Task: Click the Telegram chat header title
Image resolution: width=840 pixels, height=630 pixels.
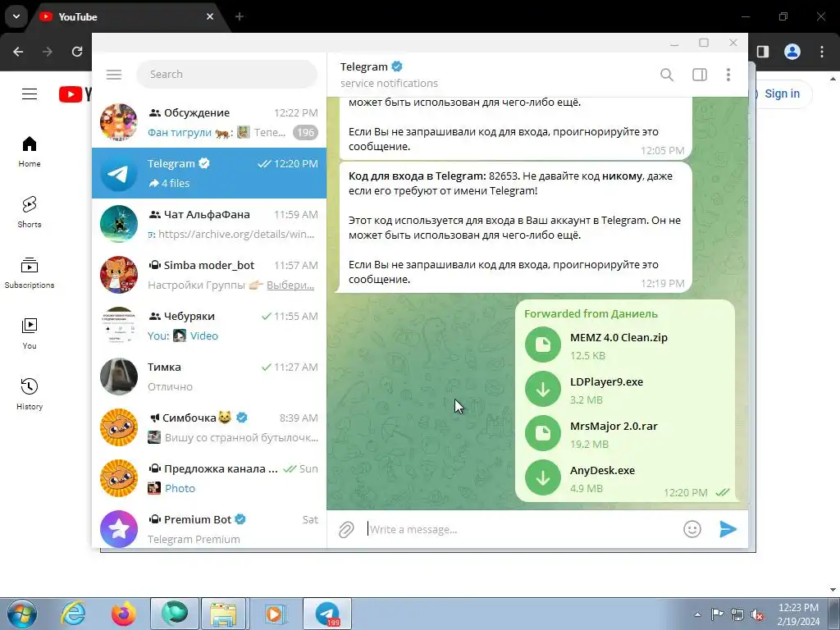Action: pyautogui.click(x=363, y=67)
